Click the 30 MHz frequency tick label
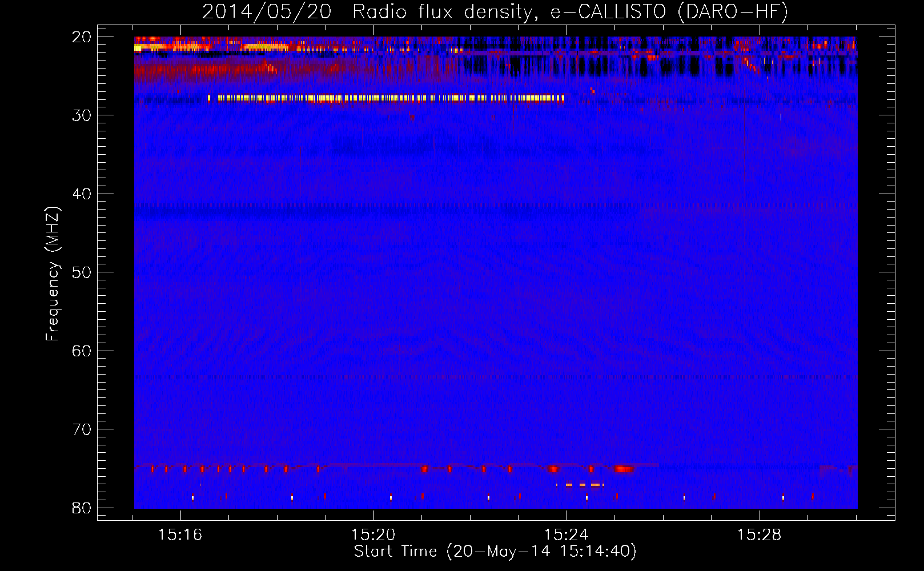 [x=82, y=115]
